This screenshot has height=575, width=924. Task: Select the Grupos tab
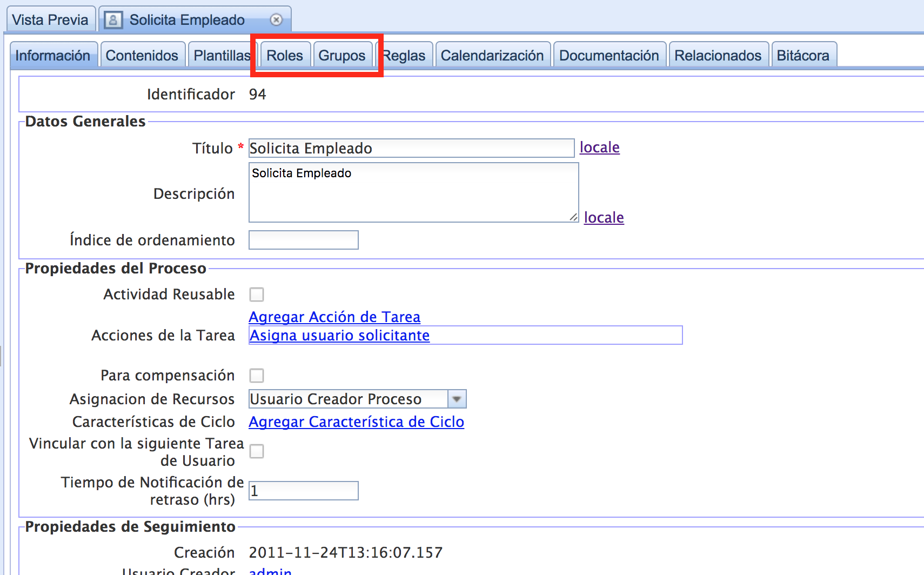[342, 55]
